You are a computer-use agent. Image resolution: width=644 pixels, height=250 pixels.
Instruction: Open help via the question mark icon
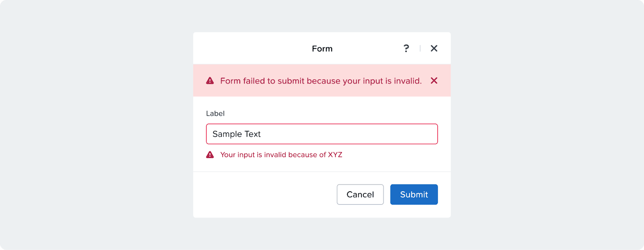pyautogui.click(x=406, y=48)
